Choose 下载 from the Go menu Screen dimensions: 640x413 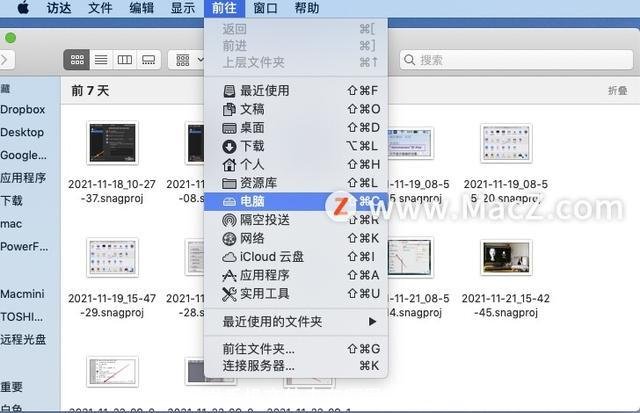[x=296, y=146]
